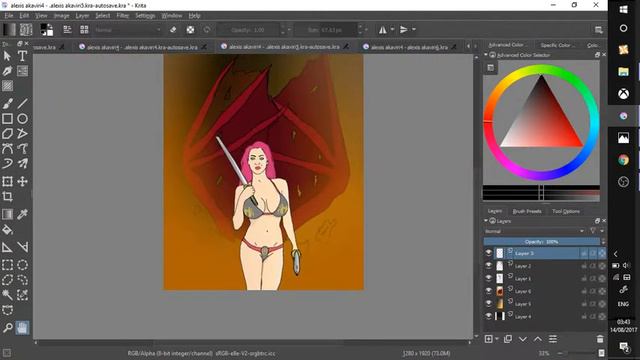Hide Layer 3 with eye icon
The image size is (640, 360).
(489, 253)
